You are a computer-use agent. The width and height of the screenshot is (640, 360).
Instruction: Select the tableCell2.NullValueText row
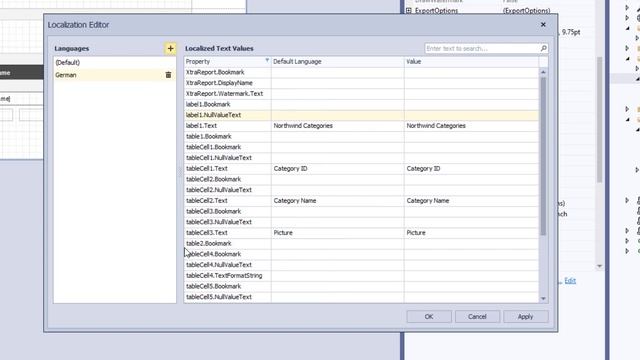361,190
